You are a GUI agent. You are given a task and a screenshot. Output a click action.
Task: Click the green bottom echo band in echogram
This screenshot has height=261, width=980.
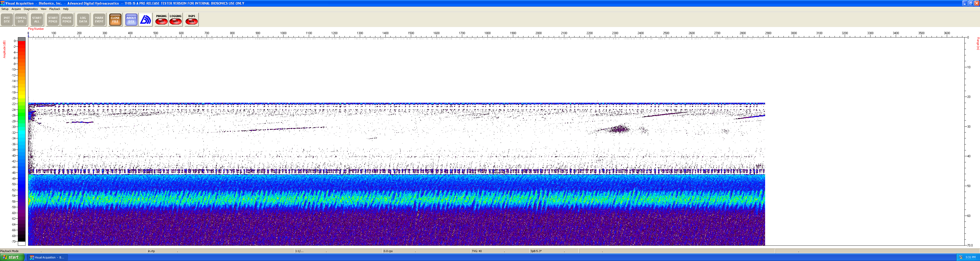tap(396, 199)
